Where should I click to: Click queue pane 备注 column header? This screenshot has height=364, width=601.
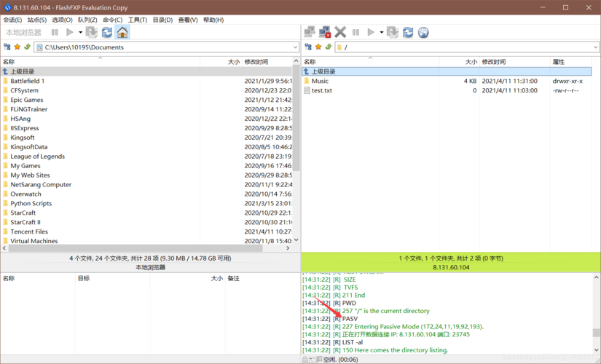click(x=262, y=279)
